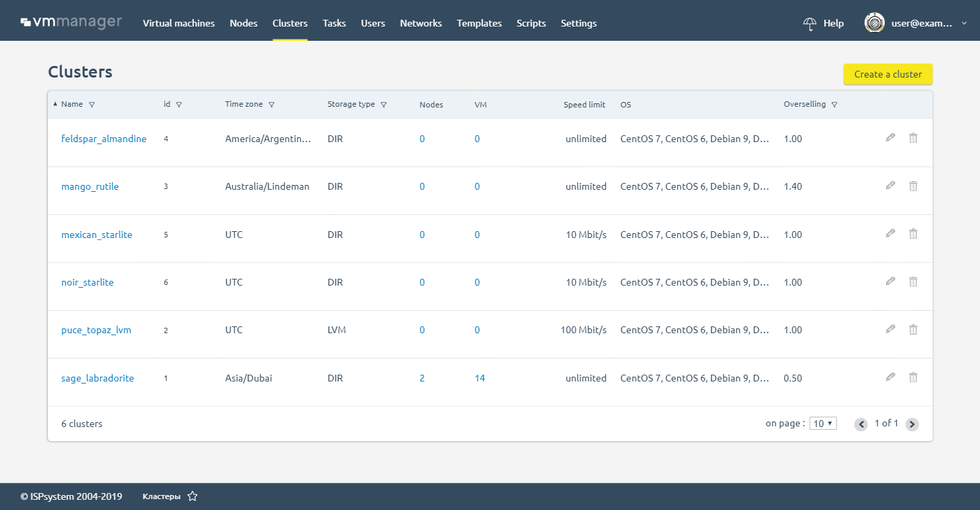Screen dimensions: 980x510
Task: Click the Help link in header
Action: pos(834,23)
